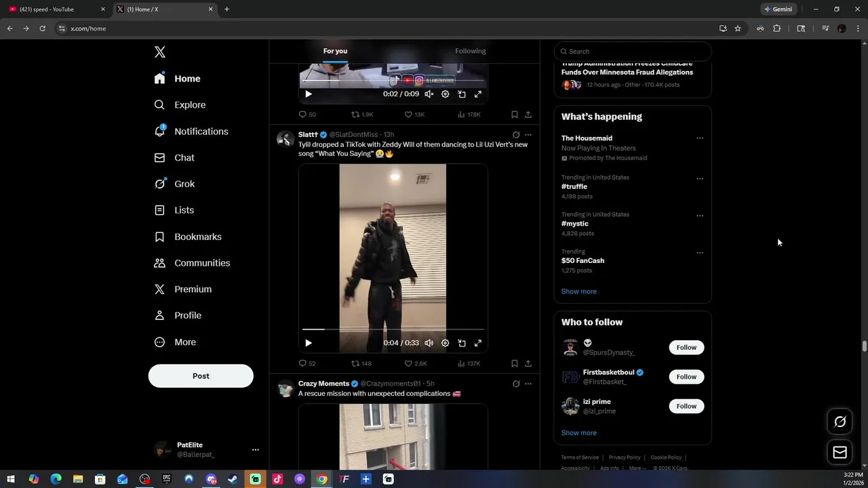View analytics of Slatt post
This screenshot has height=488, width=868.
(x=469, y=363)
